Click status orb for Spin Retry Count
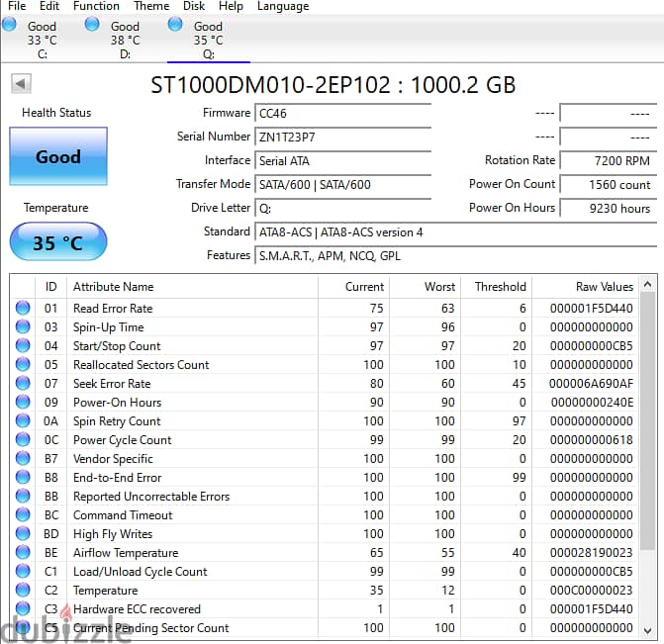The height and width of the screenshot is (644, 664). click(23, 420)
